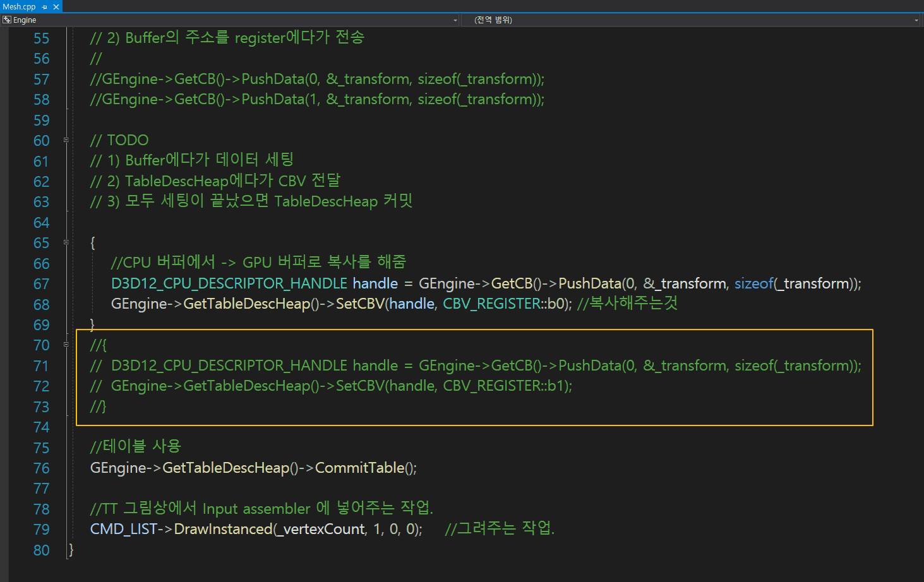This screenshot has width=924, height=582.
Task: Click CMD_LIST on line 79
Action: [123, 529]
